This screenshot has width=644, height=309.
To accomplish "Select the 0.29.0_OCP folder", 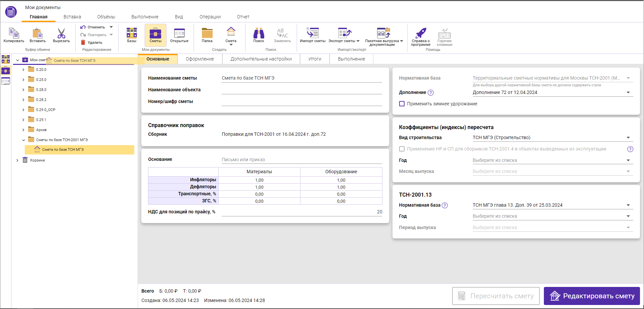I will (x=46, y=110).
